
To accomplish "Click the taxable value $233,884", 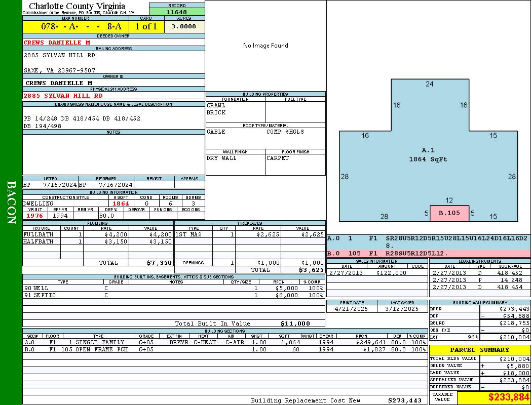I will point(493,398).
